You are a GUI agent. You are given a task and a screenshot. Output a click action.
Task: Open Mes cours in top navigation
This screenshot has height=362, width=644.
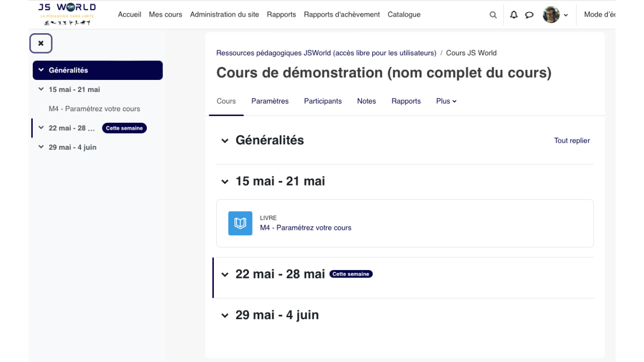coord(166,15)
